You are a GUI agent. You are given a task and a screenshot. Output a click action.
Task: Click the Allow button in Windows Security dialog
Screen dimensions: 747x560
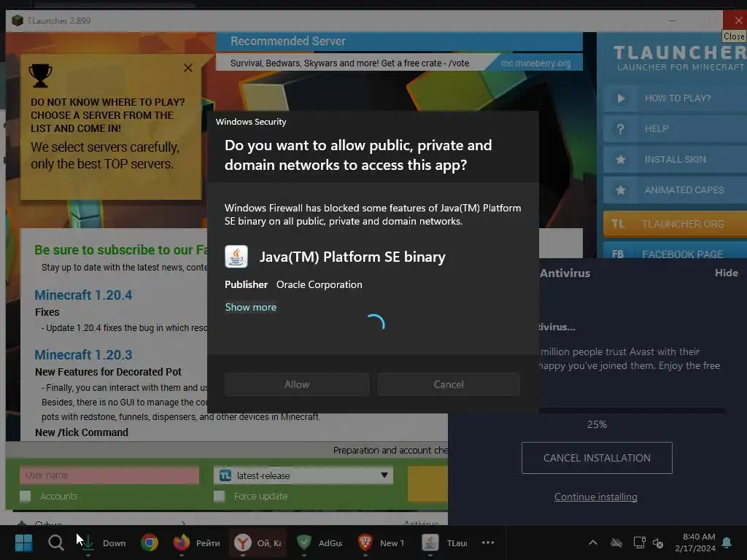click(x=297, y=384)
